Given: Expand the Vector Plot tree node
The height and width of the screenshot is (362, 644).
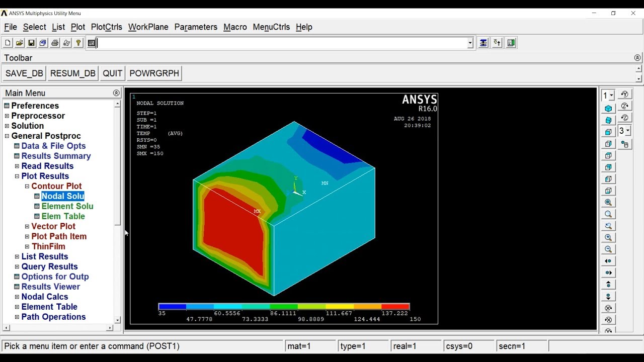Looking at the screenshot, I should (27, 227).
